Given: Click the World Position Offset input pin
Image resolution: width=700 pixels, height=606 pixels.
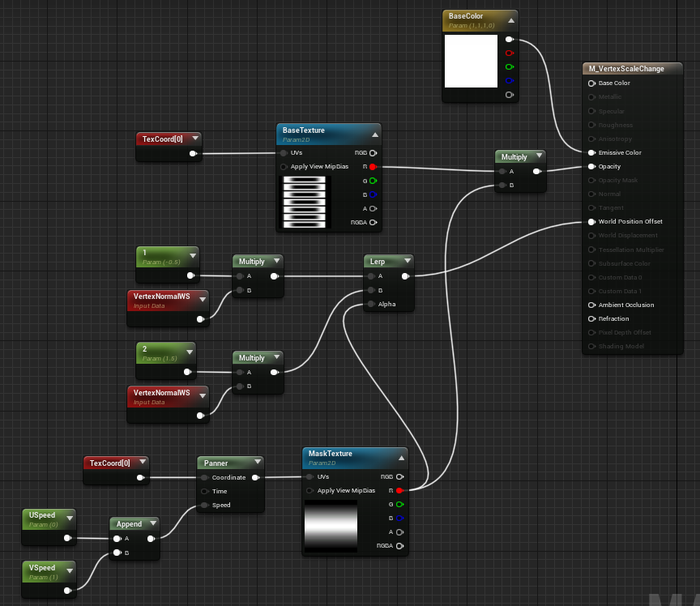Looking at the screenshot, I should point(591,221).
